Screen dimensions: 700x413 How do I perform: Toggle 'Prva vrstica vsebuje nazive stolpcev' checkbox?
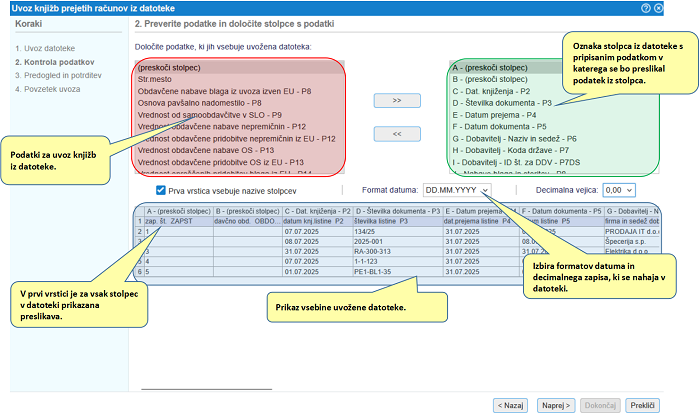point(161,189)
